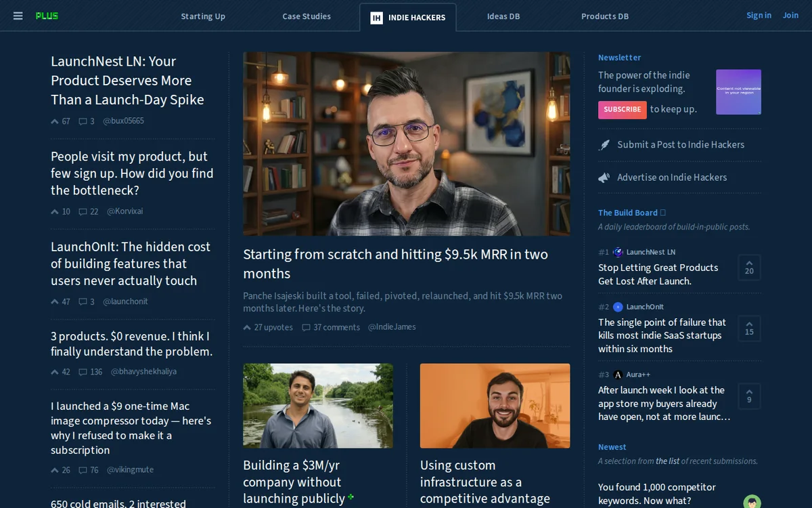Open Submit a Post to Indie Hackers
This screenshot has height=508, width=812.
click(x=681, y=145)
